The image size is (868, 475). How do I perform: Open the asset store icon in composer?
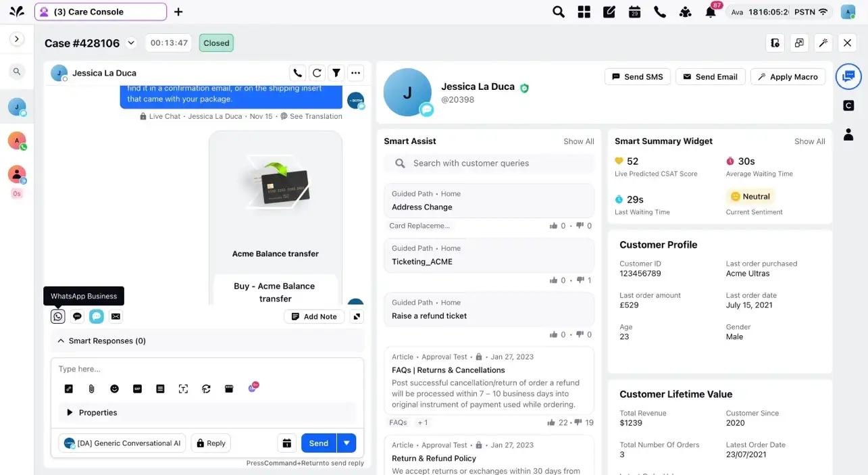pyautogui.click(x=229, y=389)
